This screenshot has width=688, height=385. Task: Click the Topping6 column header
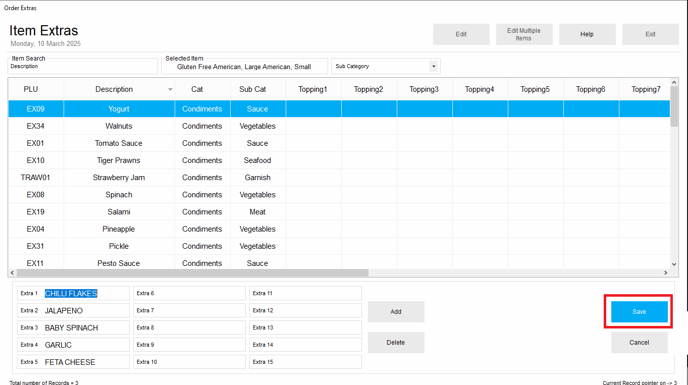(591, 89)
